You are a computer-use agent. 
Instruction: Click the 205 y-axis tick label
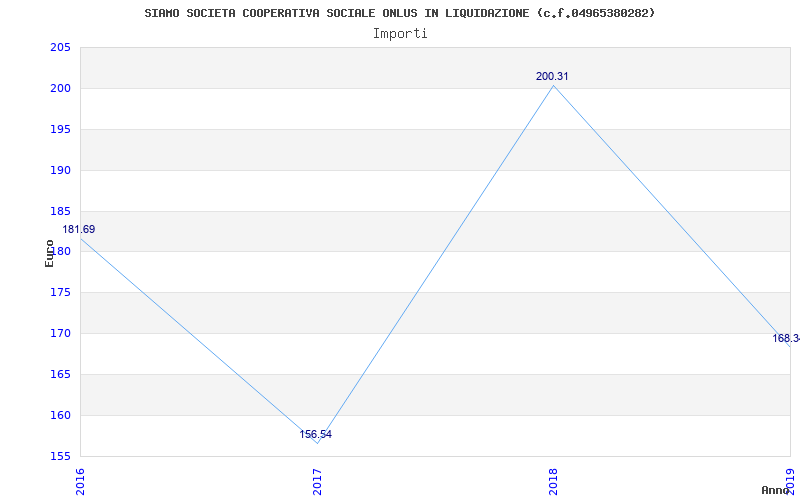pyautogui.click(x=60, y=47)
